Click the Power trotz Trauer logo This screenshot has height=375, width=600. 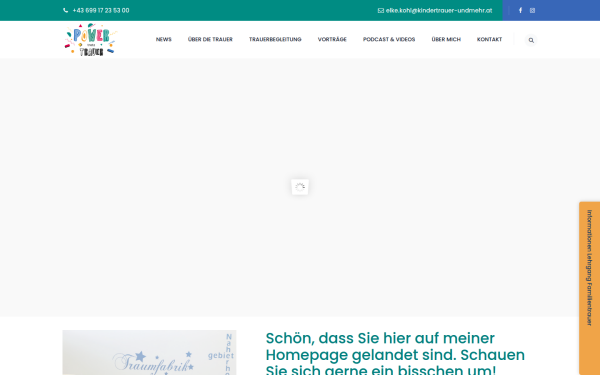pos(91,39)
